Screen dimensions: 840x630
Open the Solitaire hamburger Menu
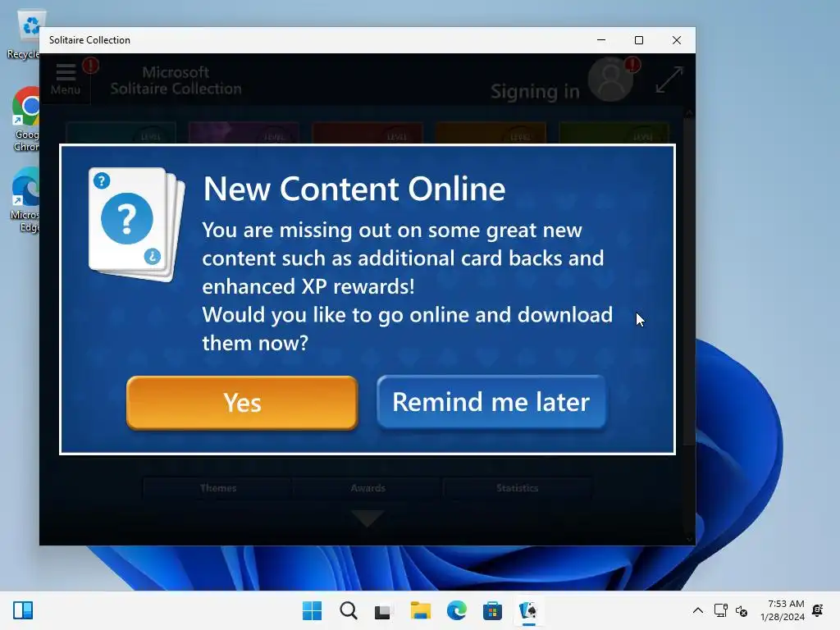[66, 80]
